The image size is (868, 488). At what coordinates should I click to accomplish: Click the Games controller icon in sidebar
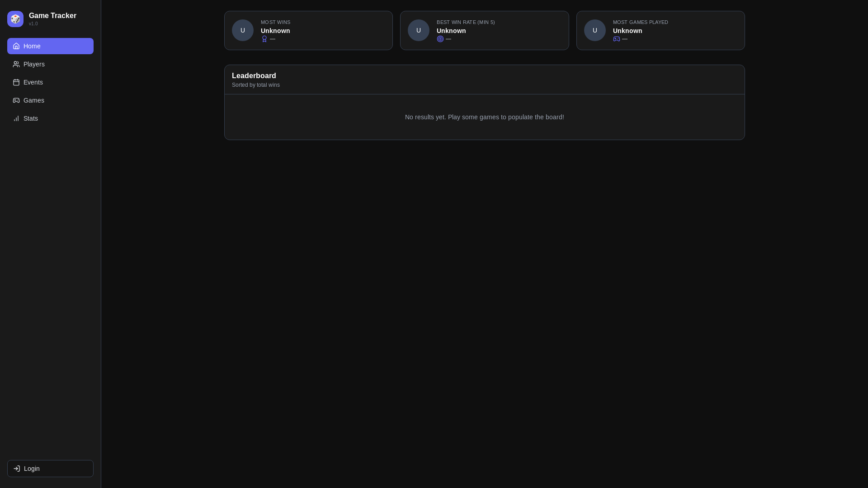click(16, 100)
